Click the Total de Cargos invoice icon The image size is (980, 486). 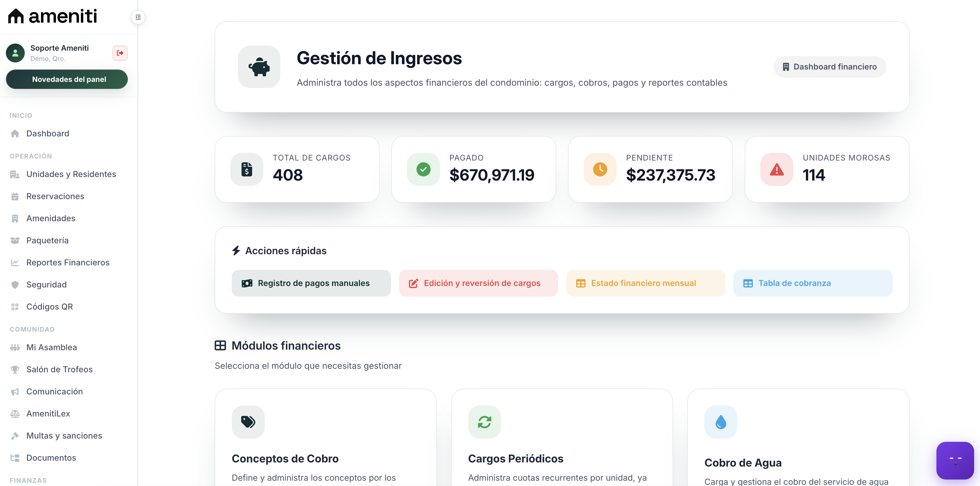coord(247,169)
